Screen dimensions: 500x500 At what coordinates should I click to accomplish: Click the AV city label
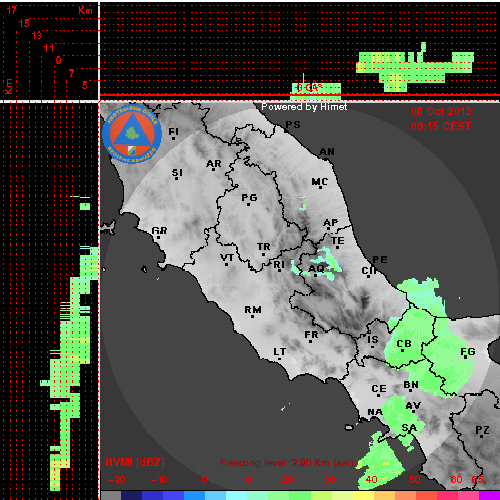[413, 406]
